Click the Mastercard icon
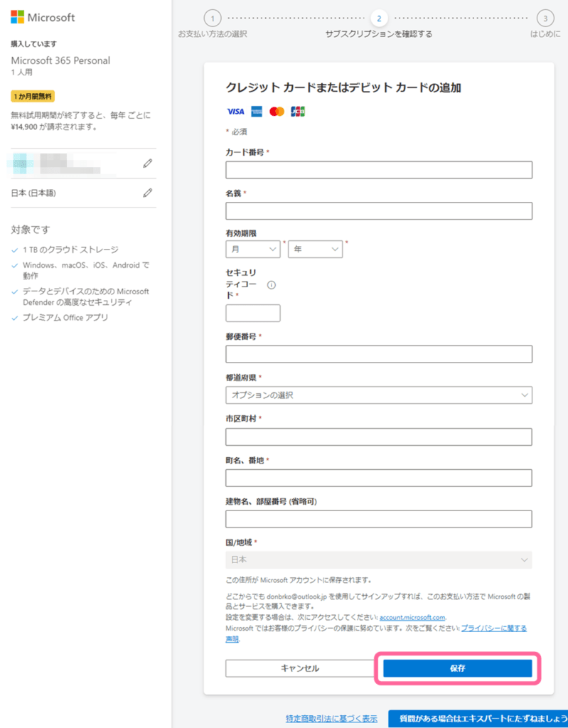Image resolution: width=568 pixels, height=728 pixels. pyautogui.click(x=277, y=112)
